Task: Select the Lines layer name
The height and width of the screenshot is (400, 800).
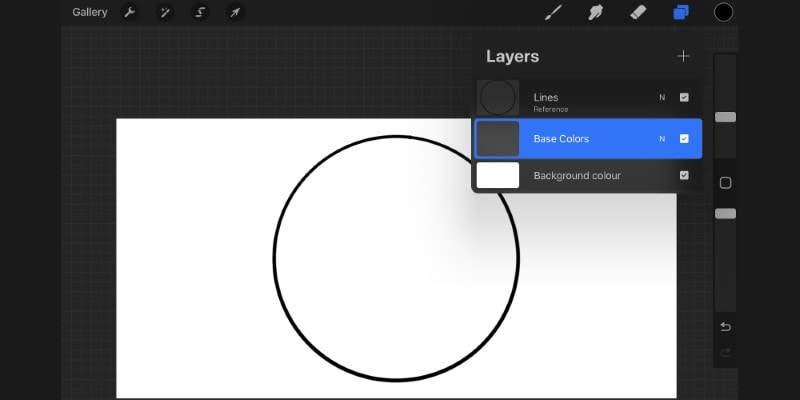Action: (546, 97)
